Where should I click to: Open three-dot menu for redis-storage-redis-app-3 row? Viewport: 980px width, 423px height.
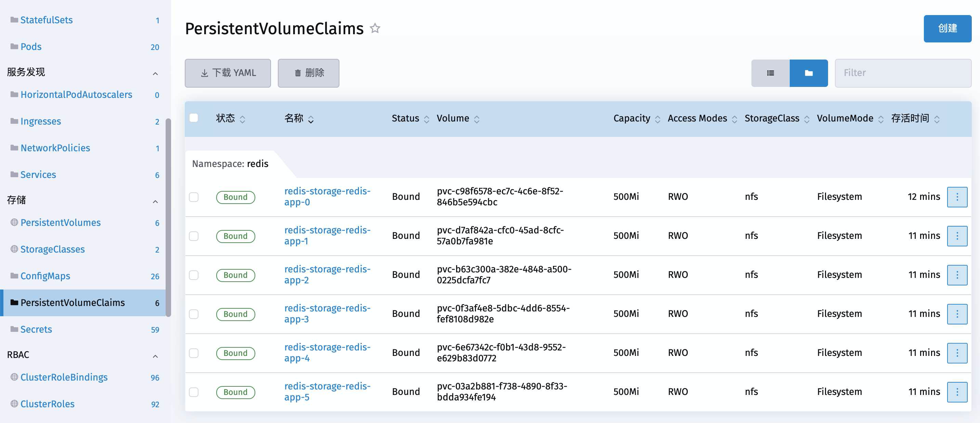point(957,314)
